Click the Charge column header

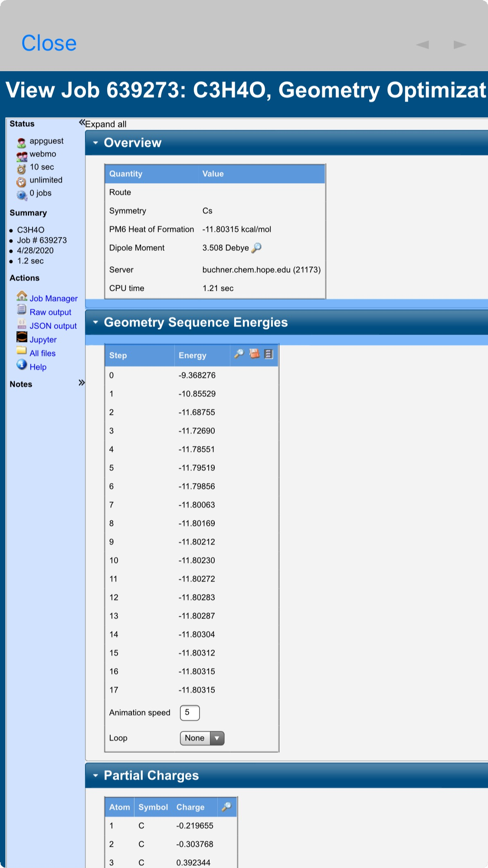click(190, 807)
